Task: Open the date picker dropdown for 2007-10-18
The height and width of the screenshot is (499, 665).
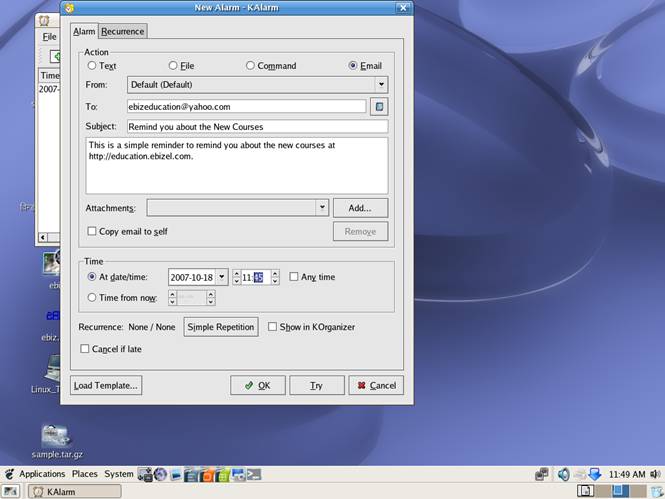Action: pyautogui.click(x=221, y=277)
